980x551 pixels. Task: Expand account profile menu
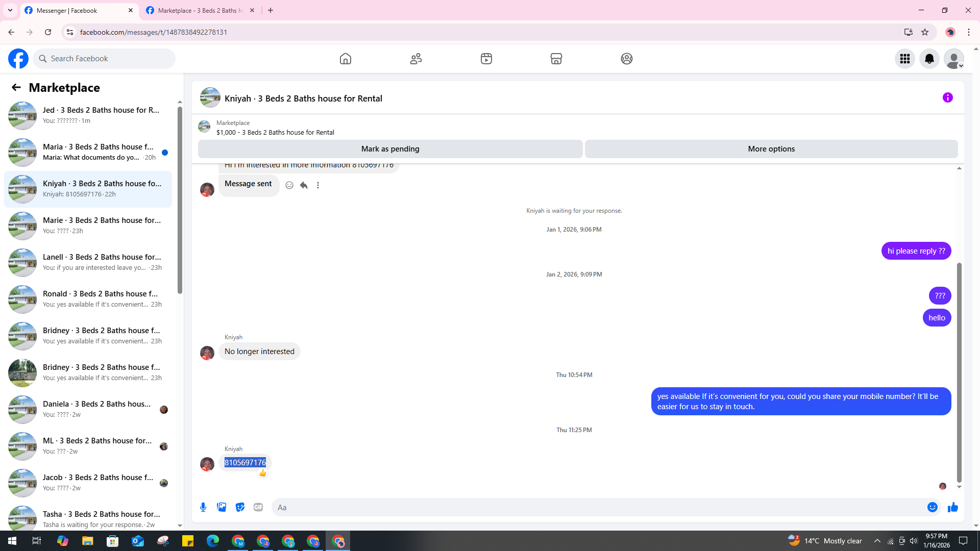[953, 59]
